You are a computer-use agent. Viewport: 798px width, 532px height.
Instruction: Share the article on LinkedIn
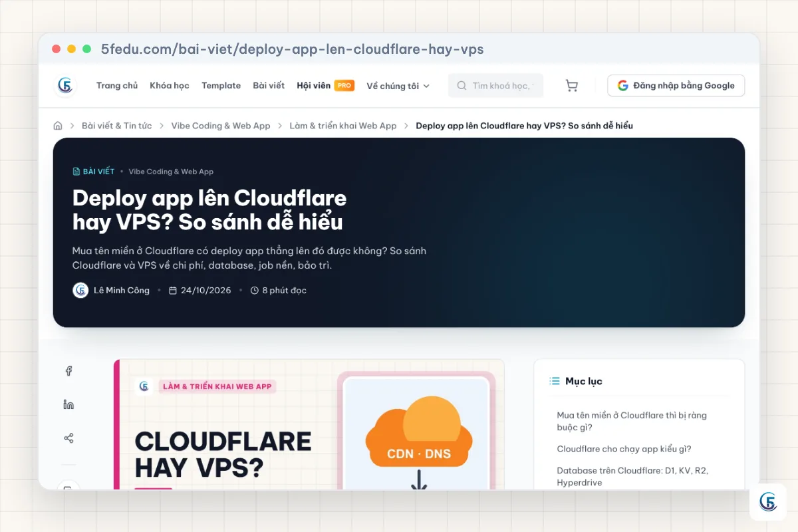point(68,404)
